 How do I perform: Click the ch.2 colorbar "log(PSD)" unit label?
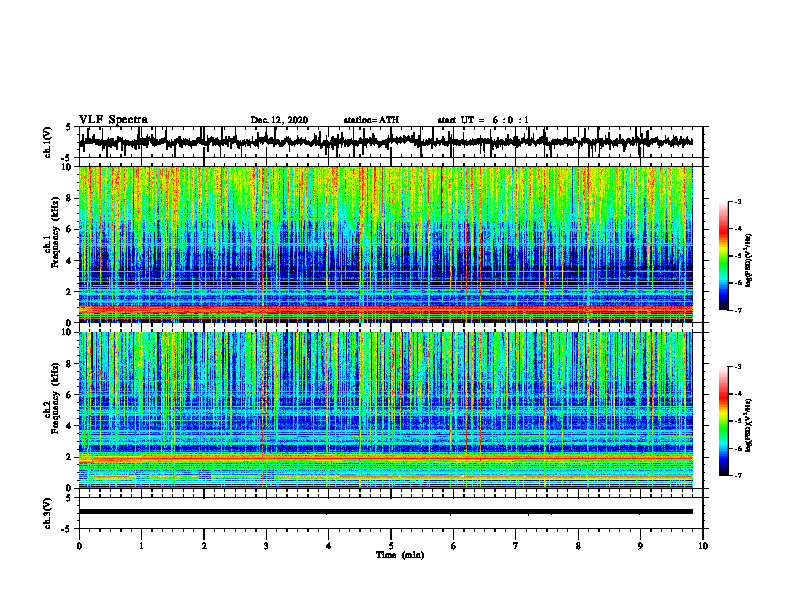(x=749, y=425)
